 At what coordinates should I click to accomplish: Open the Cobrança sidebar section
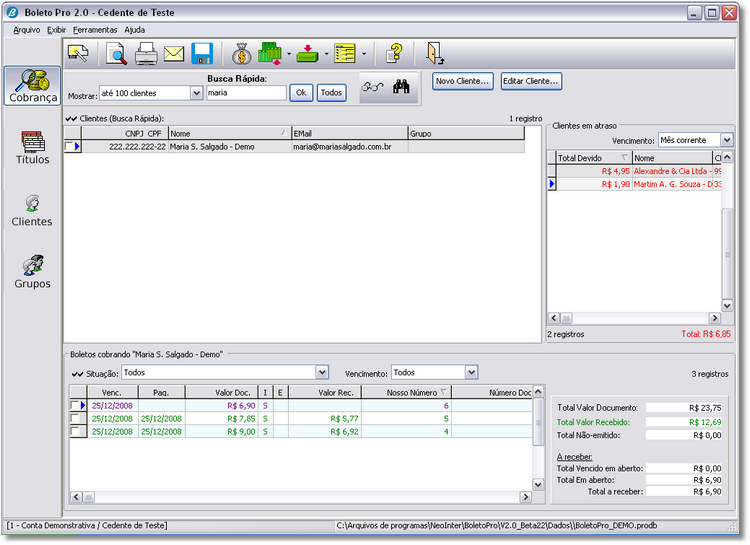pyautogui.click(x=33, y=86)
